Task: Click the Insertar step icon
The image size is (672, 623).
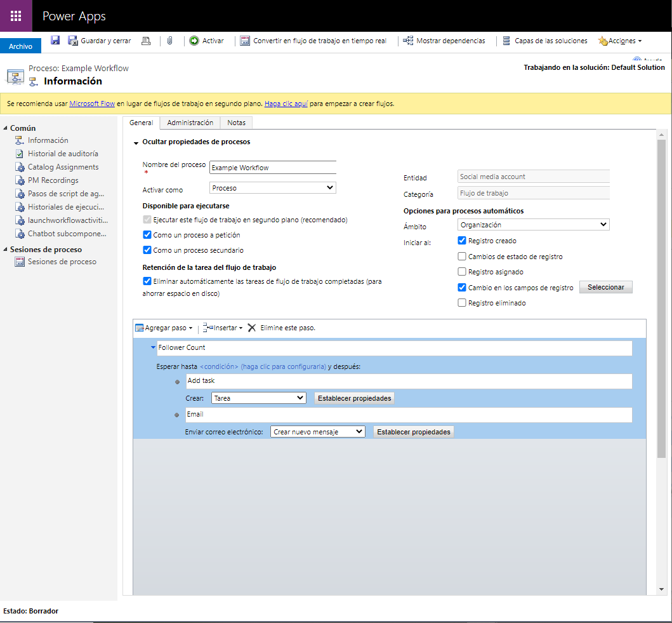Action: 208,328
